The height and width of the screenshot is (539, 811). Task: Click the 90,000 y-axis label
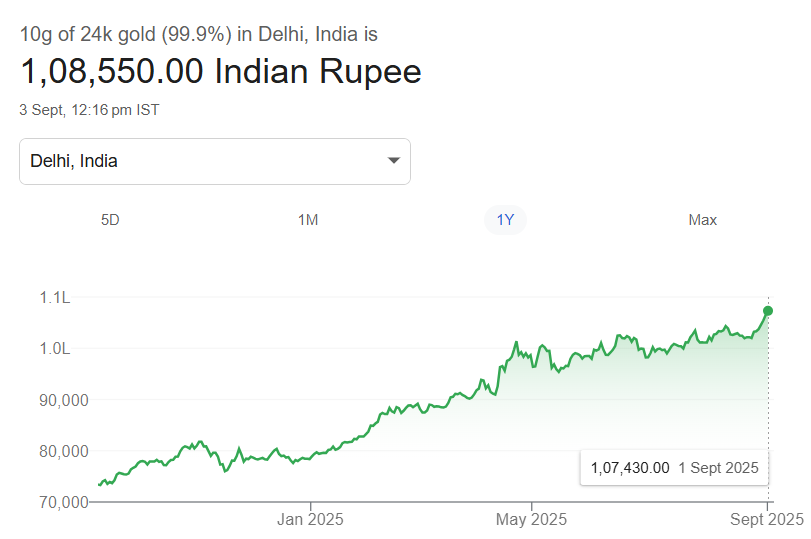62,399
